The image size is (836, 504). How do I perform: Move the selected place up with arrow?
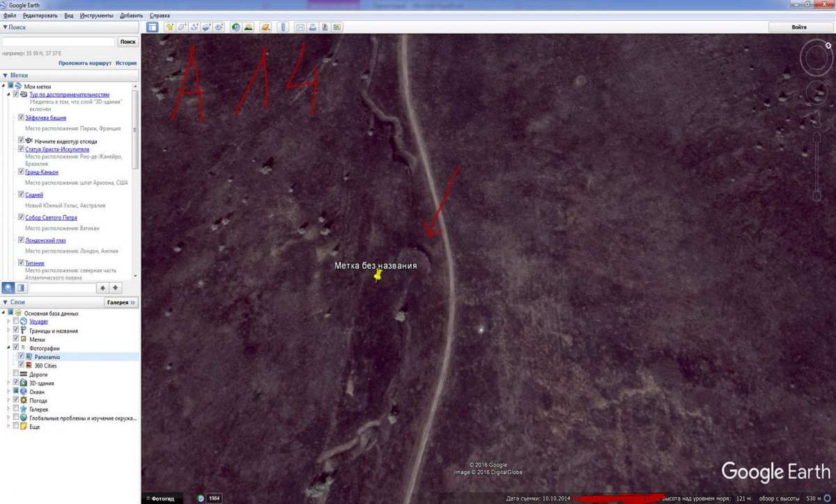pos(102,288)
